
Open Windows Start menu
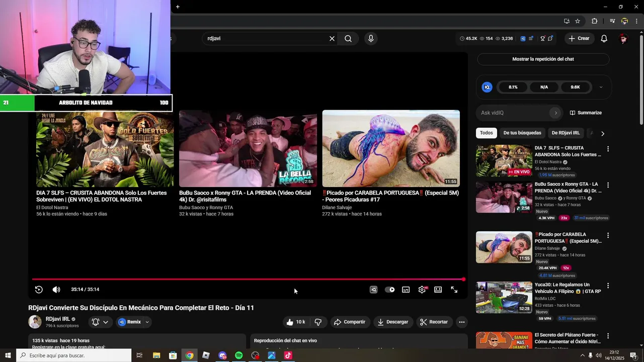8,355
